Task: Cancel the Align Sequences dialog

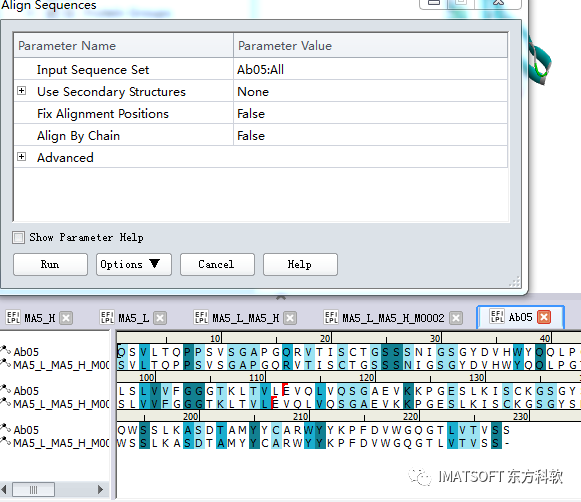Action: [x=217, y=265]
